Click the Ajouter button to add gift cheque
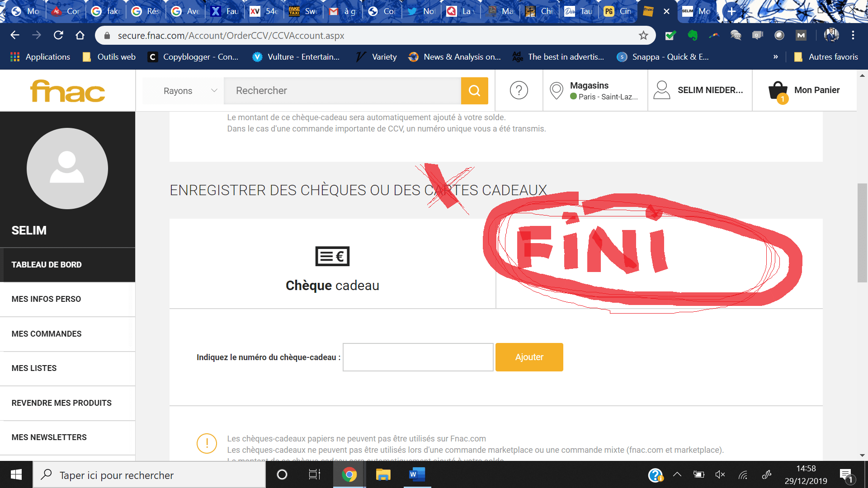The height and width of the screenshot is (488, 868). [529, 357]
